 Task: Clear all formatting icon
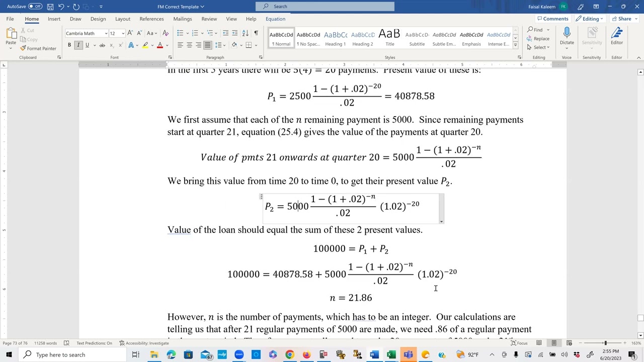coord(165,33)
